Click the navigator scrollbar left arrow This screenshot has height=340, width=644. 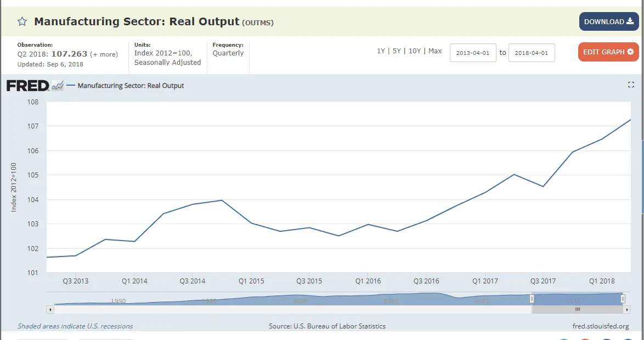[50, 309]
